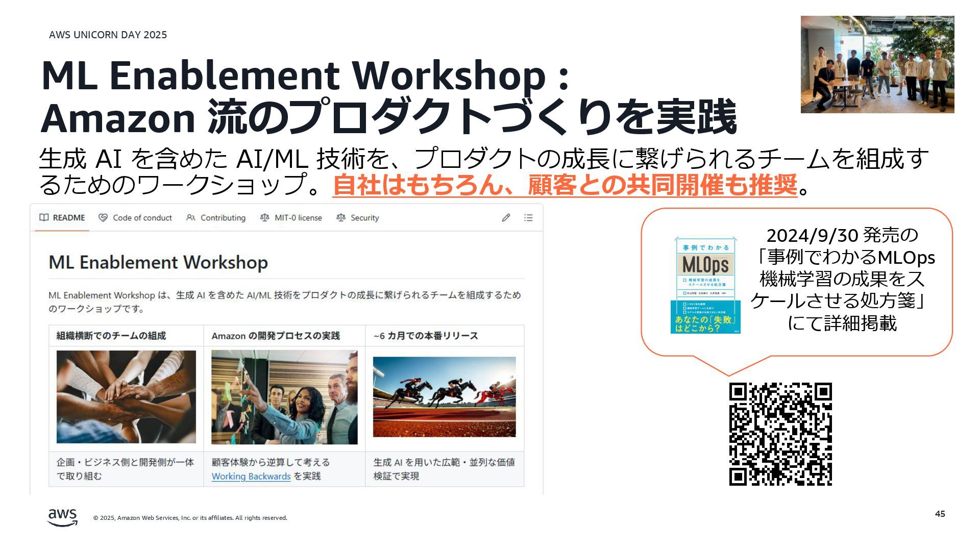Click cell text 顧客体験から逆算して考える
The image size is (980, 551).
[271, 462]
